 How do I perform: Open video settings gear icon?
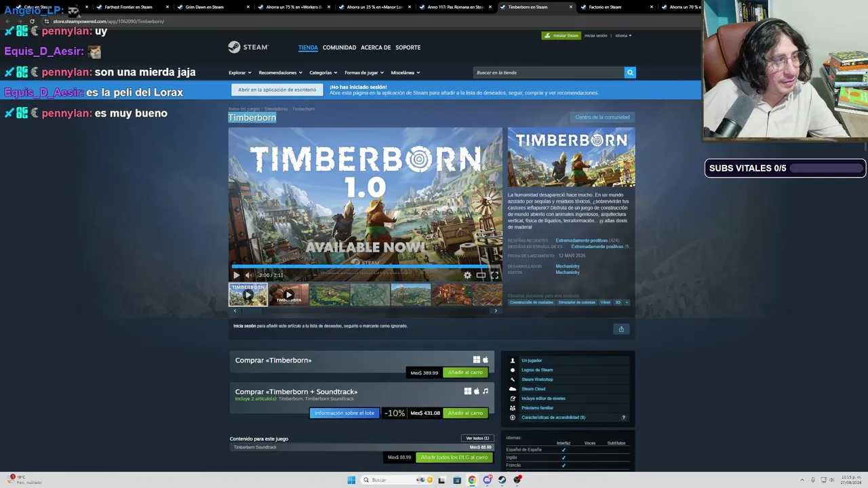467,275
